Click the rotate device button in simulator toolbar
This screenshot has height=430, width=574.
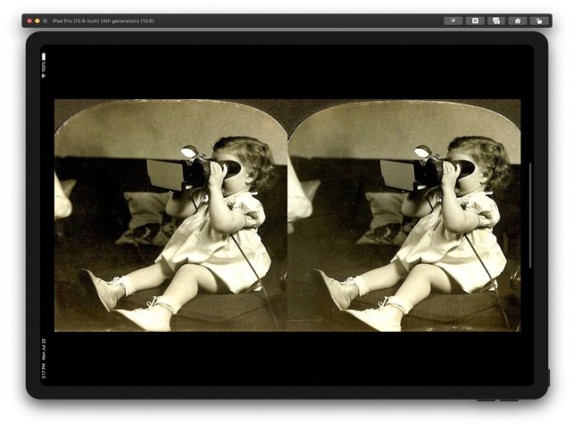pyautogui.click(x=539, y=21)
